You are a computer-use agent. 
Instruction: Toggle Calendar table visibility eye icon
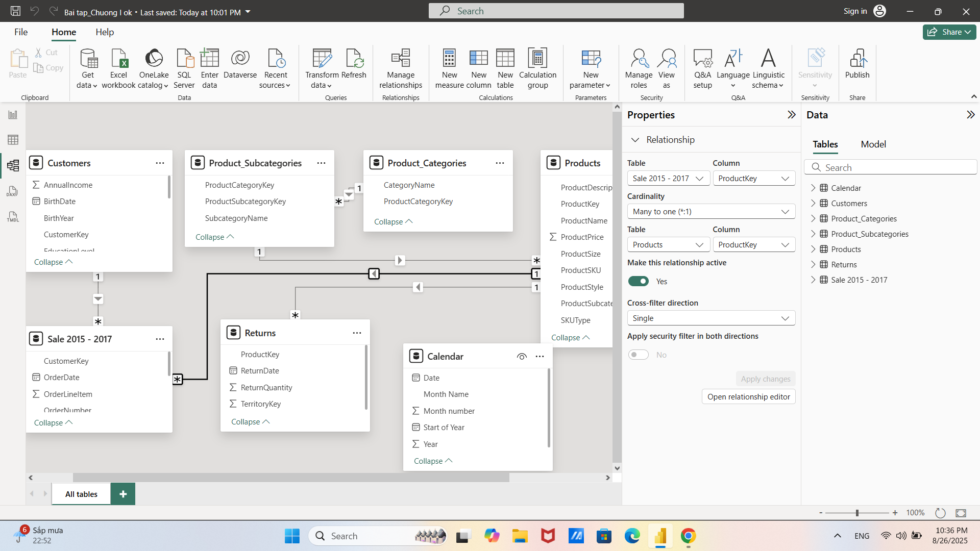(x=522, y=357)
